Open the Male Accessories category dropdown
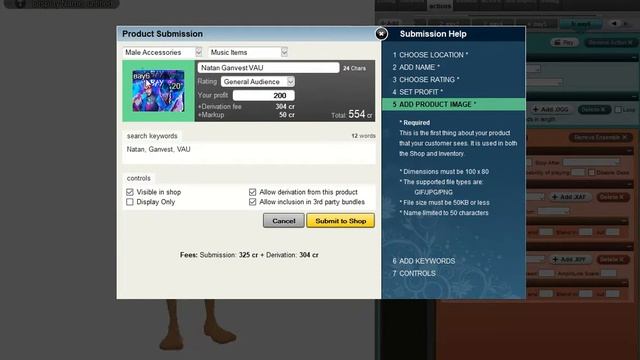640x360 pixels. 162,52
